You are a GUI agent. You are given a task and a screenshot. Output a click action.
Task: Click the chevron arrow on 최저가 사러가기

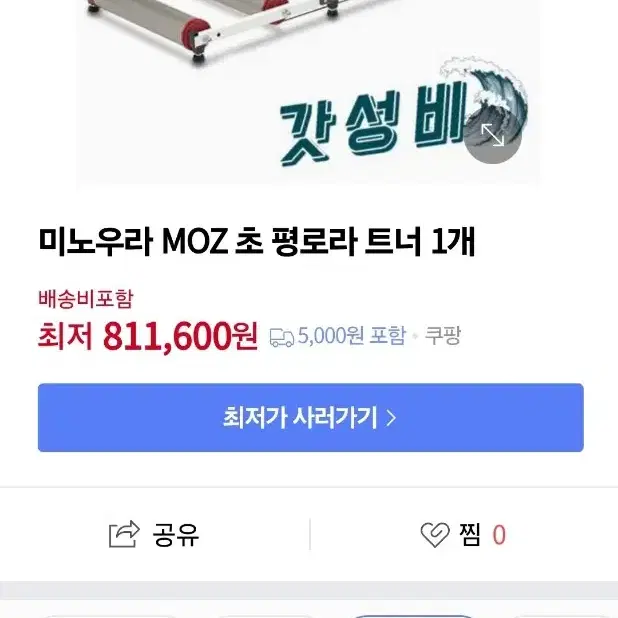[391, 418]
